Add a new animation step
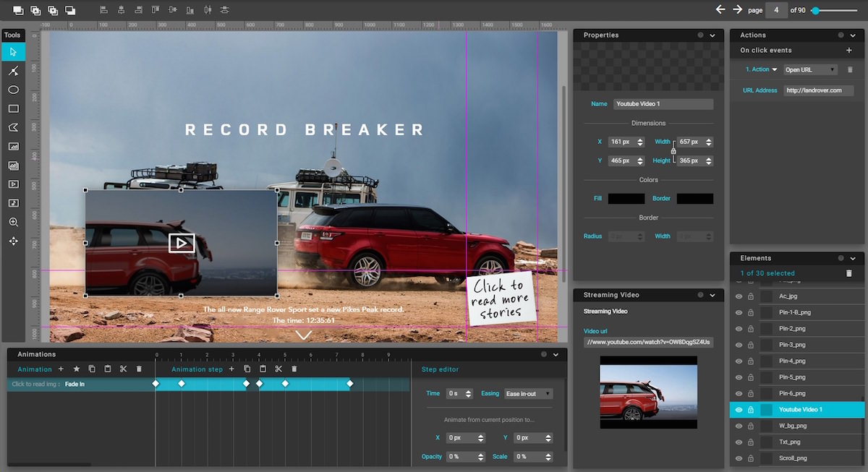The width and height of the screenshot is (868, 472). point(231,369)
